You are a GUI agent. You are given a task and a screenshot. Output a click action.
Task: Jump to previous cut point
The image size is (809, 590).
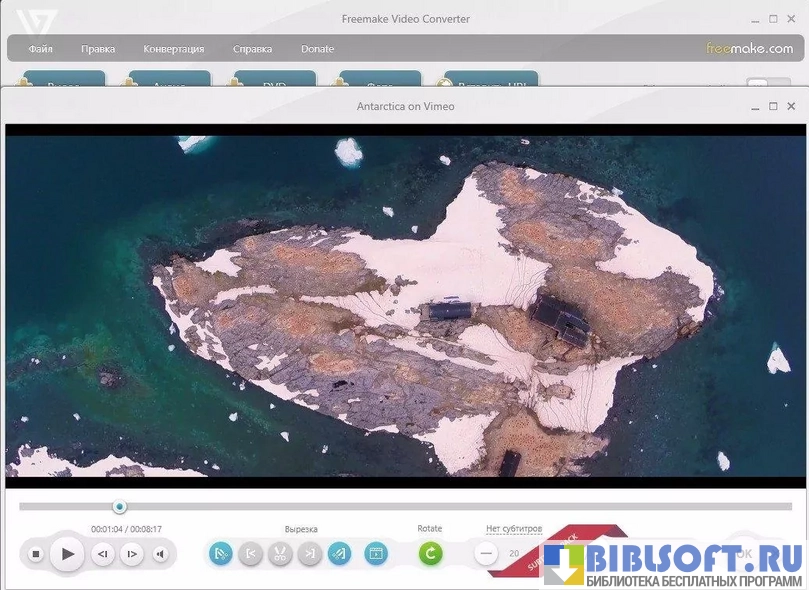251,553
